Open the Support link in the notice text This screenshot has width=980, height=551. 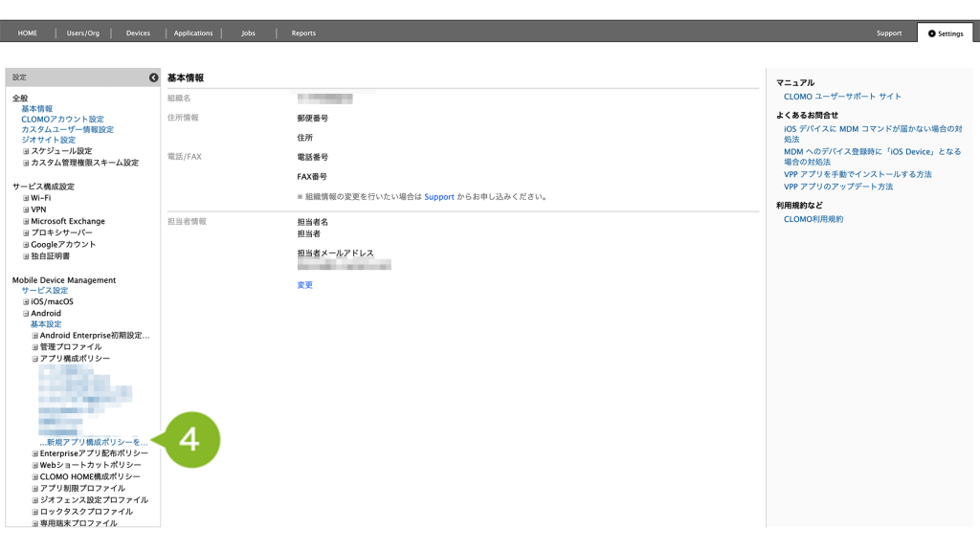coord(438,197)
